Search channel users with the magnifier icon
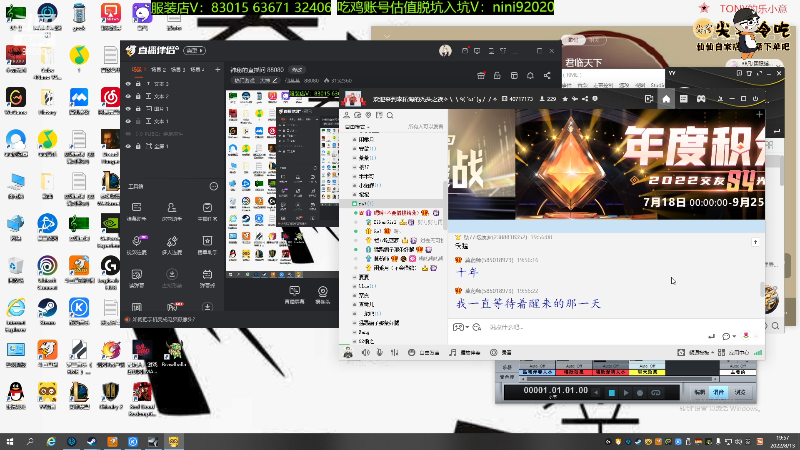800x450 pixels. pos(390,115)
